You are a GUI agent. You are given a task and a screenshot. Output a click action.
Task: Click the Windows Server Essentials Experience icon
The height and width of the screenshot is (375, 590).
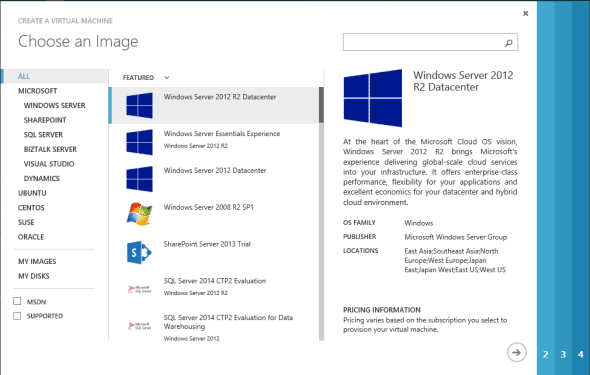point(140,142)
